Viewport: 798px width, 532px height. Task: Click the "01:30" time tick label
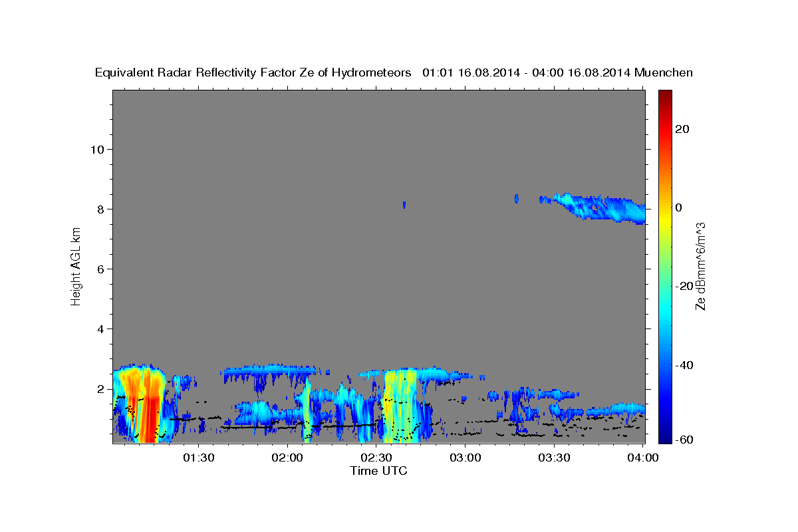[x=198, y=458]
